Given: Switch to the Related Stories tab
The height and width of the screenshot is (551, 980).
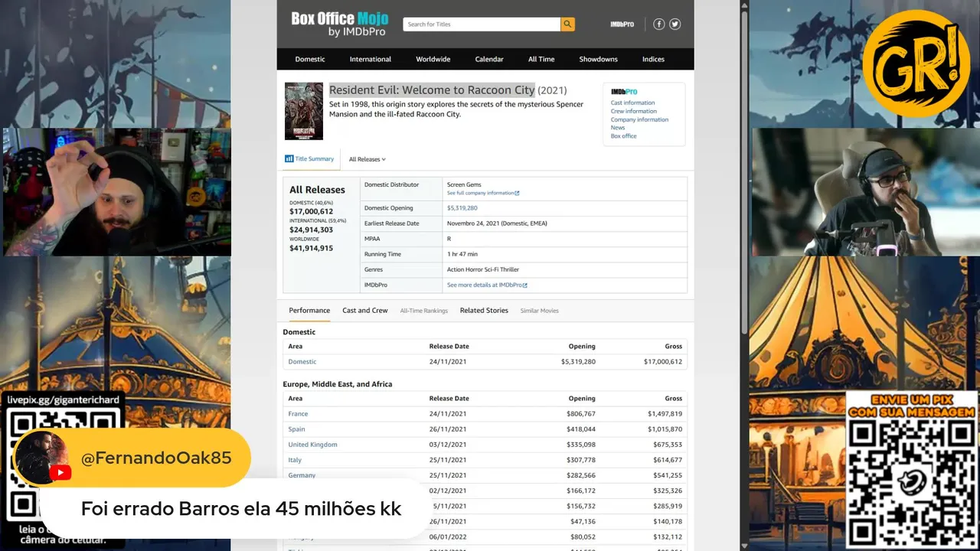Looking at the screenshot, I should [484, 311].
